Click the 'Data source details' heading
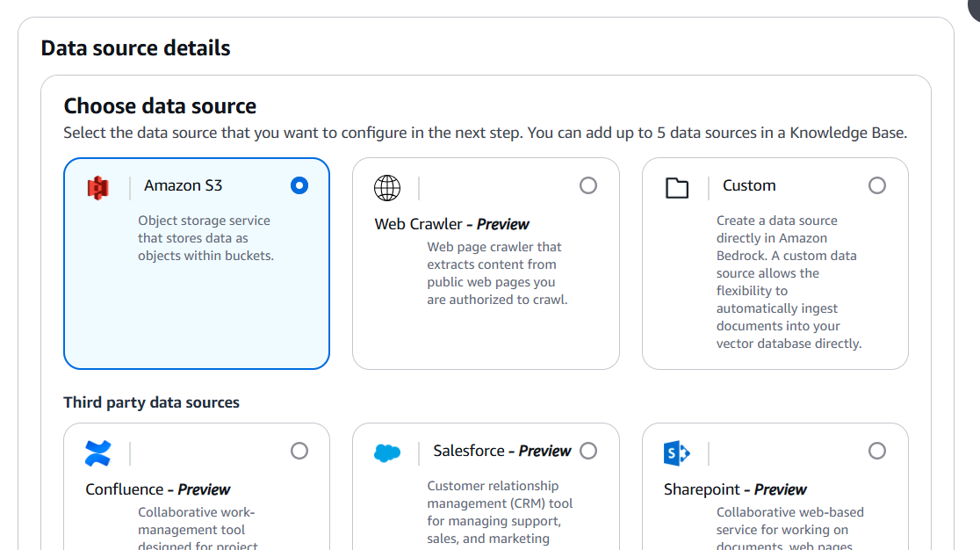The image size is (980, 550). [x=135, y=48]
